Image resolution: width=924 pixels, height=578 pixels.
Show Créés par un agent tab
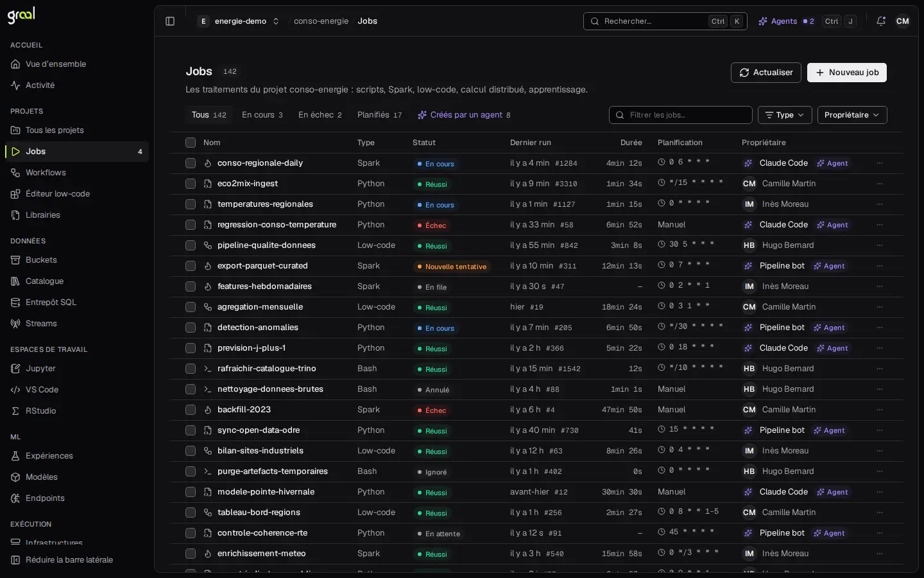click(464, 115)
